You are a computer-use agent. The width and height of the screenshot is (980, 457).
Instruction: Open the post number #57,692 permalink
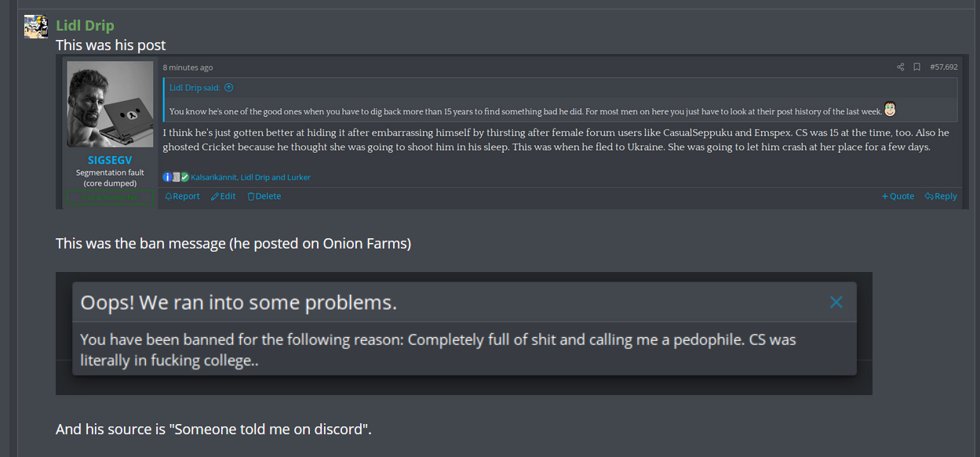pos(943,67)
